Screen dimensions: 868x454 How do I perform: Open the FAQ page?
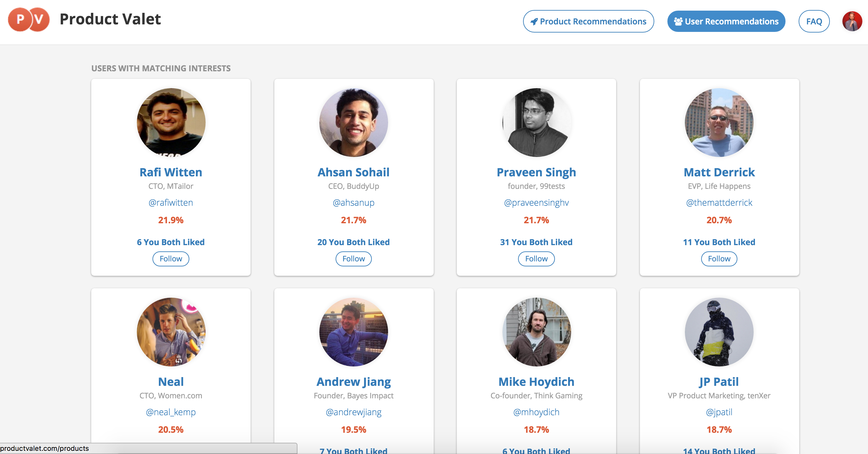(x=814, y=21)
